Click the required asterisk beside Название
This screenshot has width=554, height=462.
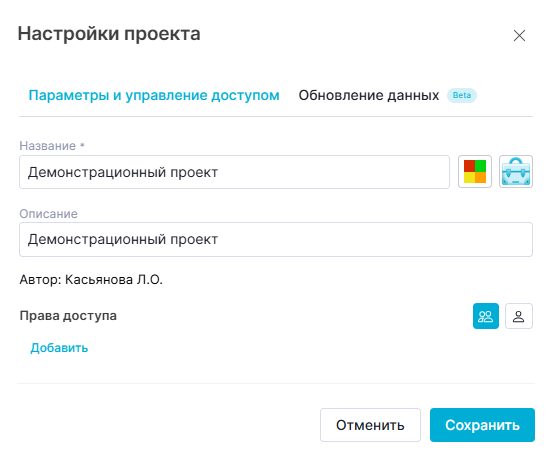click(x=82, y=145)
